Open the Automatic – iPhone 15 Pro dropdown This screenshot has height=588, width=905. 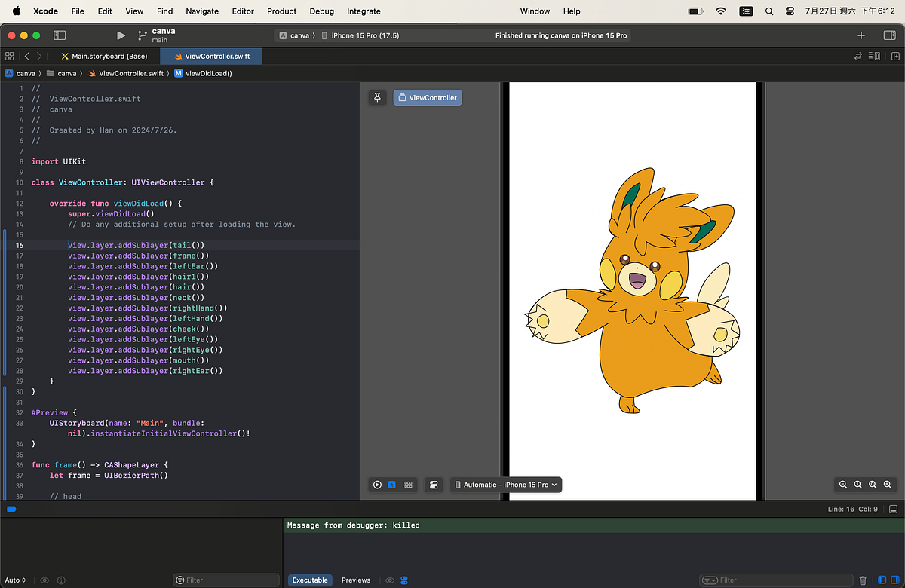505,485
